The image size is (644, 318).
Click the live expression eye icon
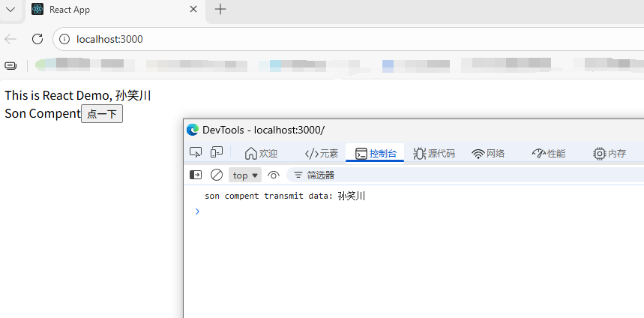[x=273, y=175]
